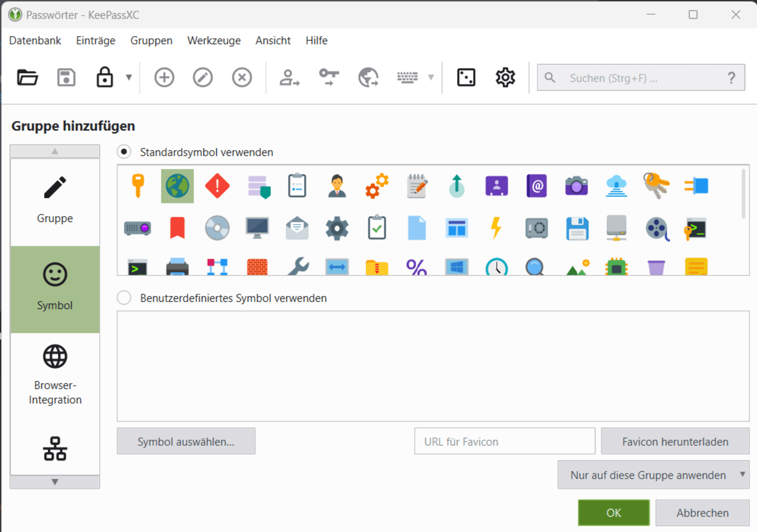
Task: Select the CD disc symbol
Action: click(217, 228)
